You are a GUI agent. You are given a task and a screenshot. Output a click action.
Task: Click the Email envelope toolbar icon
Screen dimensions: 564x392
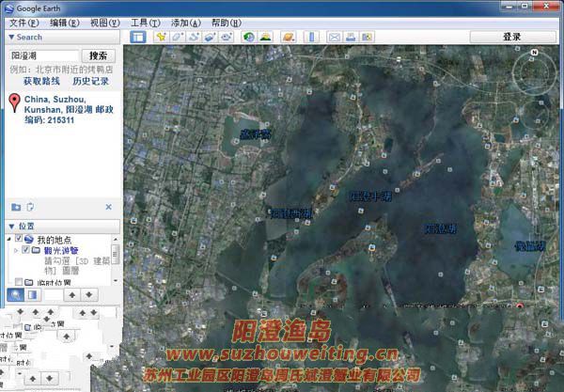click(334, 37)
